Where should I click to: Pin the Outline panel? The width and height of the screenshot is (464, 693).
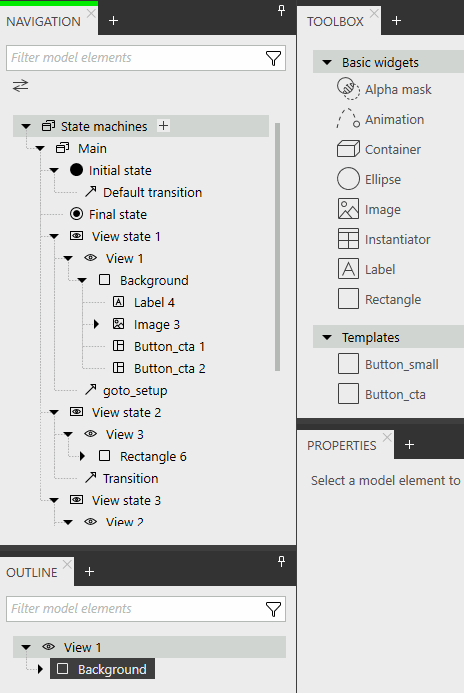point(281,561)
